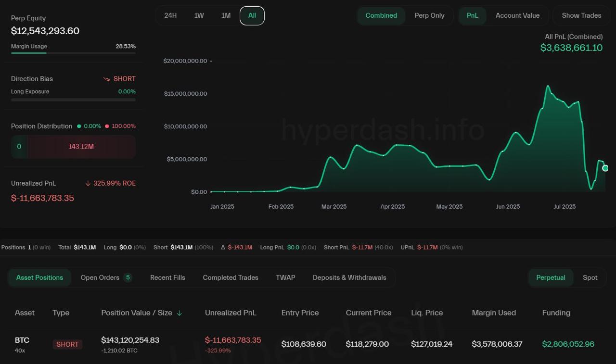616x364 pixels.
Task: Click the red 143.12M distribution bar
Action: coord(81,147)
